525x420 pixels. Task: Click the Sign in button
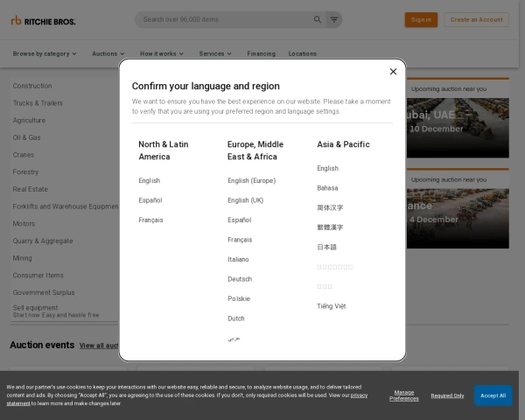point(421,19)
